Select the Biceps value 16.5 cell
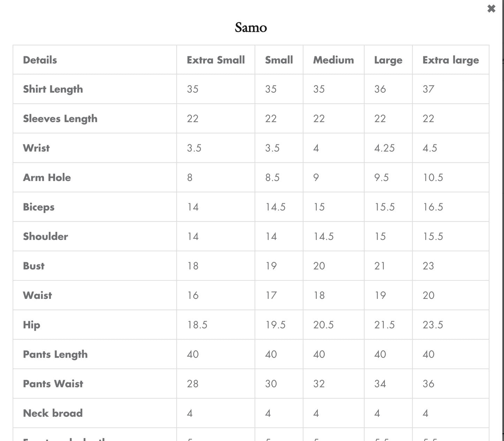The height and width of the screenshot is (441, 504). (x=432, y=207)
